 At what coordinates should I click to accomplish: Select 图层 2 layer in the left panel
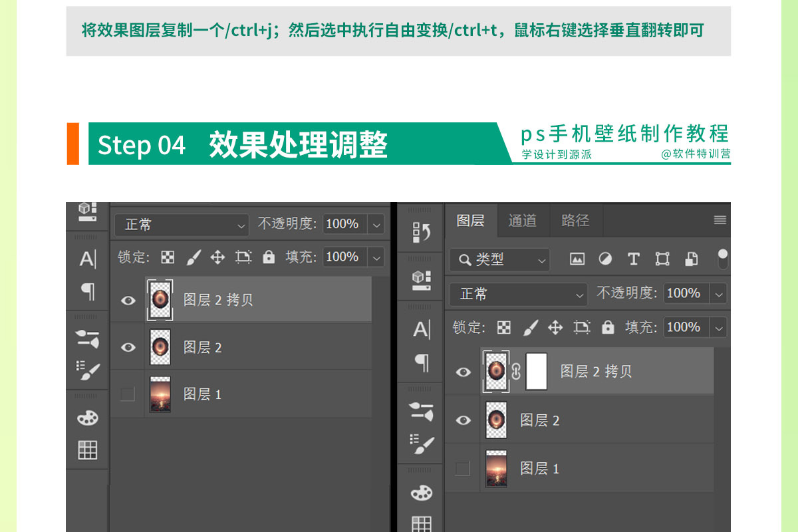[x=202, y=347]
